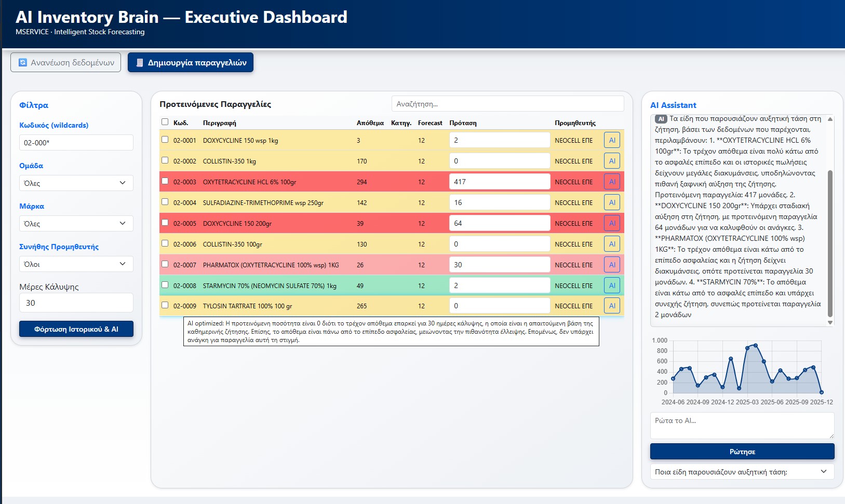Open the Μάρκα dropdown
Image resolution: width=845 pixels, height=504 pixels.
76,224
